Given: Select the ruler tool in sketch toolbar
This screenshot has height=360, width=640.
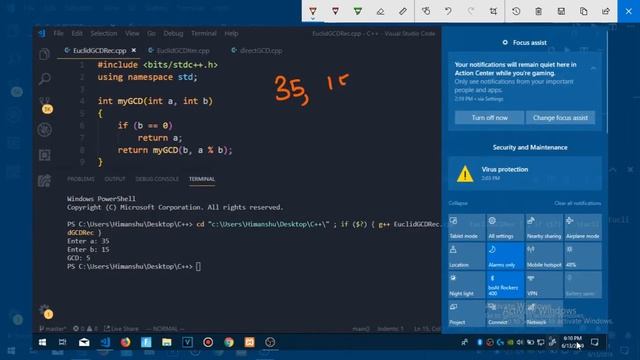Looking at the screenshot, I should (x=403, y=11).
